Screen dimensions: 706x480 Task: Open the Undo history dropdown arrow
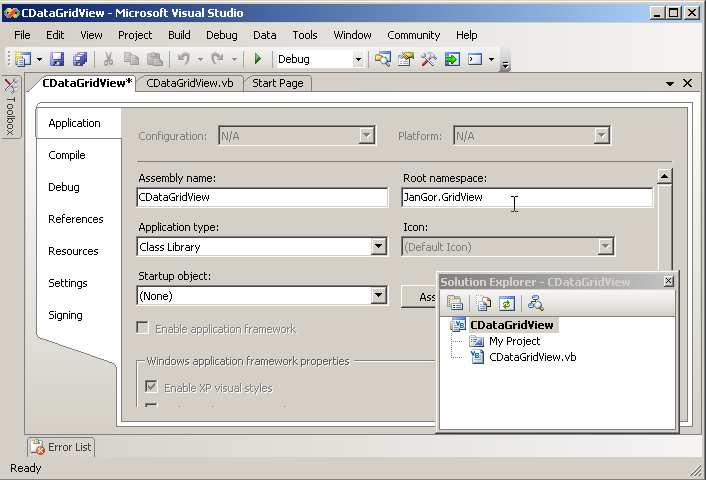tap(200, 59)
